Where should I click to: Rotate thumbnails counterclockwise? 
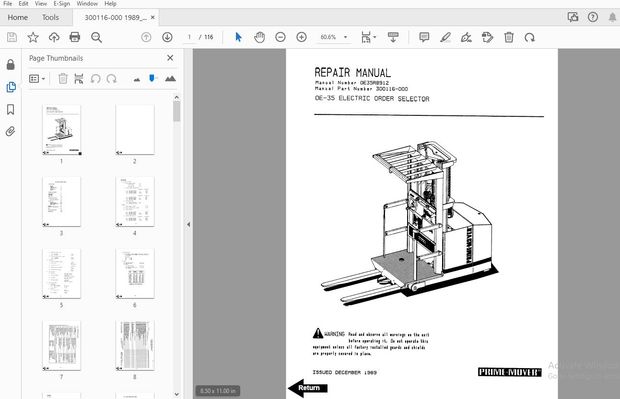[95, 79]
